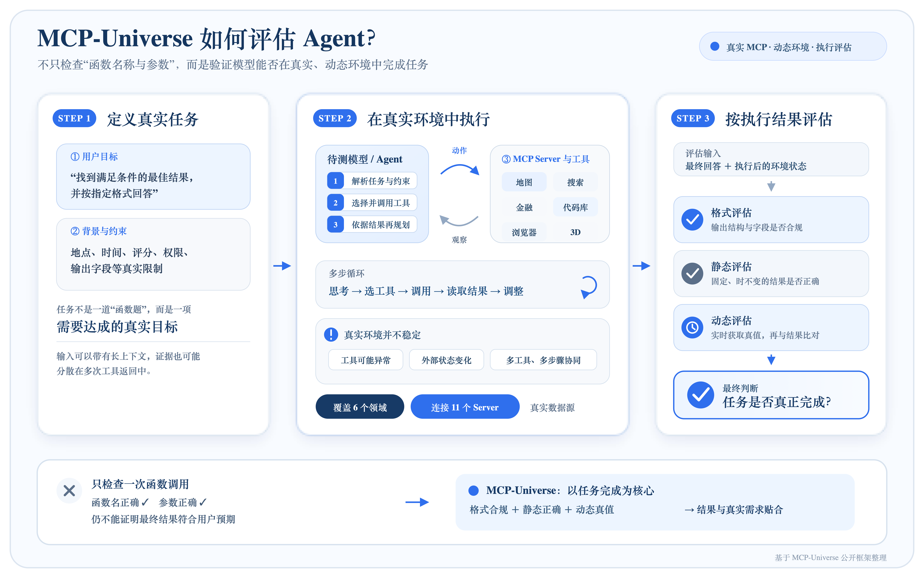
Task: Click the label ① 用户目标
Action: [94, 156]
